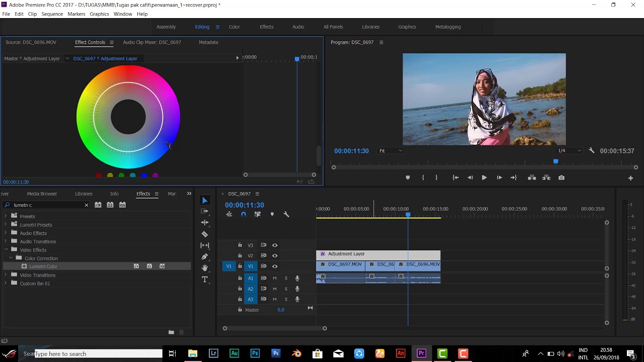Open playback resolution 1/4 dropdown
Screen dimensions: 644x362
[x=569, y=151]
